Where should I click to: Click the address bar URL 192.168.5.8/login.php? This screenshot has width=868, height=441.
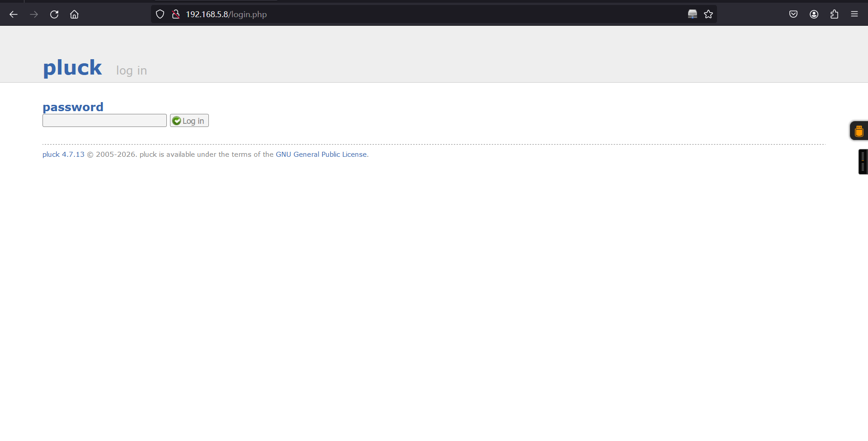tap(226, 14)
